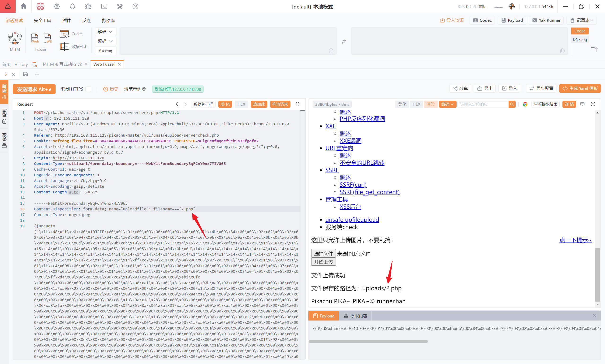Click the Web Fuzzer icon in the toolbar
605x364 pixels.
(35, 38)
